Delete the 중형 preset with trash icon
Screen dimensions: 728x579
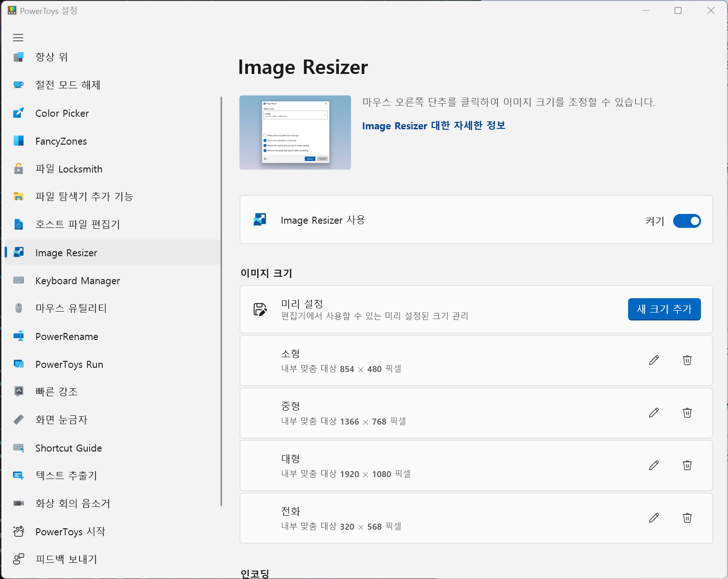pyautogui.click(x=687, y=413)
